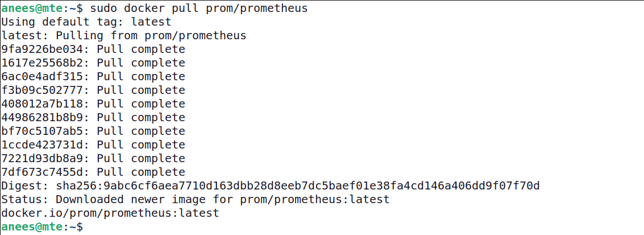
Task: Select layer ID 9fa9226be034
Action: point(44,49)
